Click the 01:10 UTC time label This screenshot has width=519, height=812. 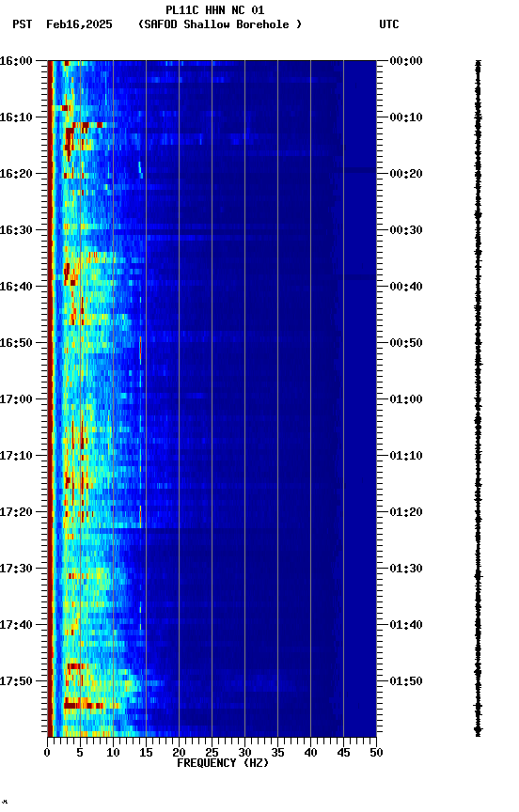pos(406,456)
